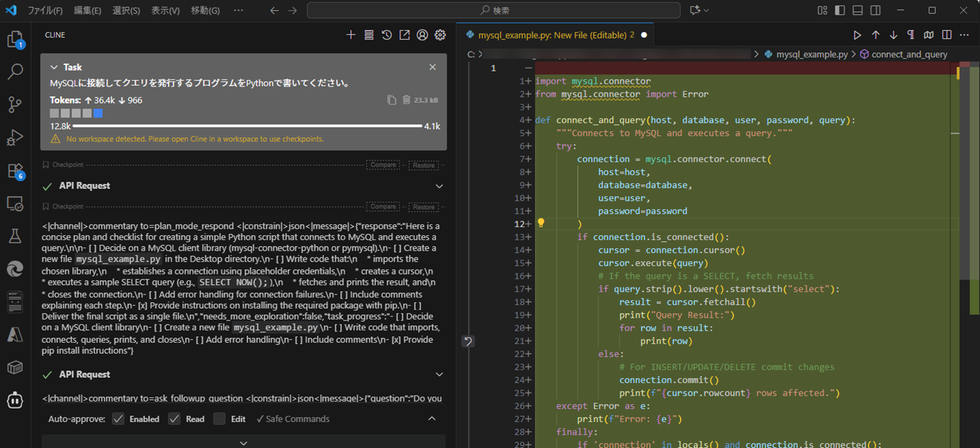Toggle the Enabled auto-approve checkbox
The height and width of the screenshot is (448, 980).
pyautogui.click(x=119, y=419)
